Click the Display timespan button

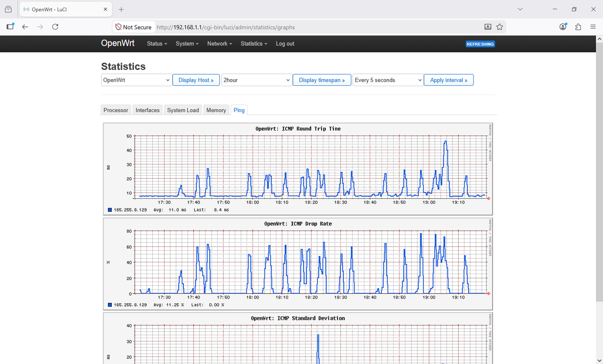coord(322,80)
